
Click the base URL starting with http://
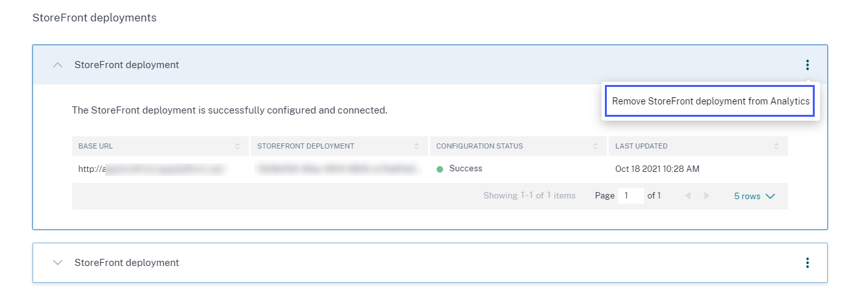tap(151, 169)
